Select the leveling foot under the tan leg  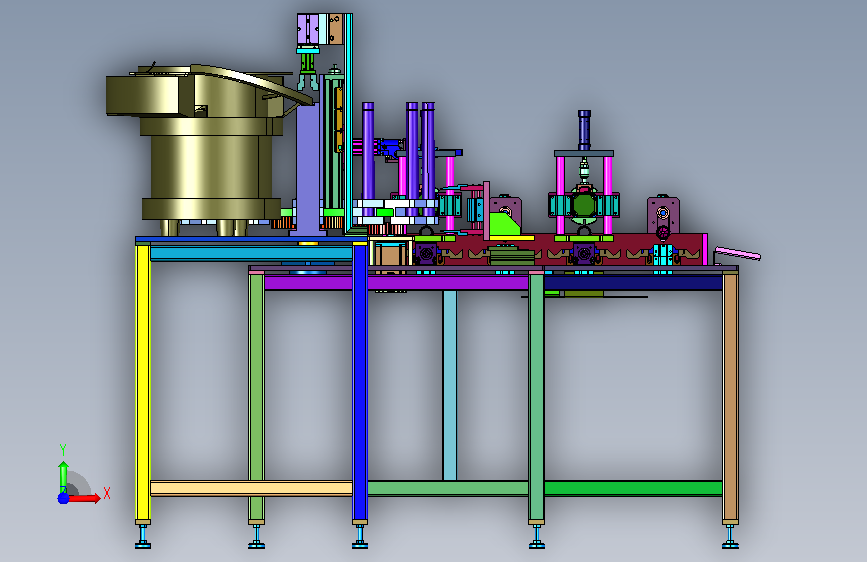coord(730,537)
